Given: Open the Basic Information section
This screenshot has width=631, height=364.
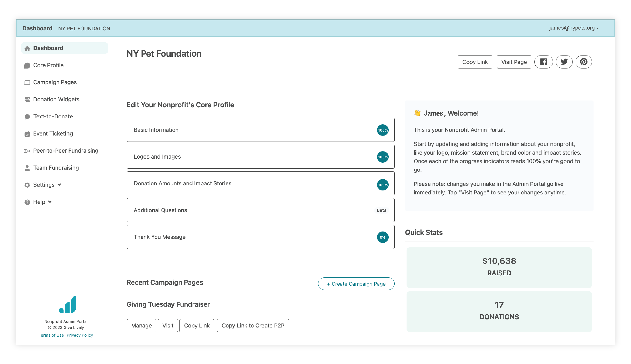Looking at the screenshot, I should pos(260,130).
